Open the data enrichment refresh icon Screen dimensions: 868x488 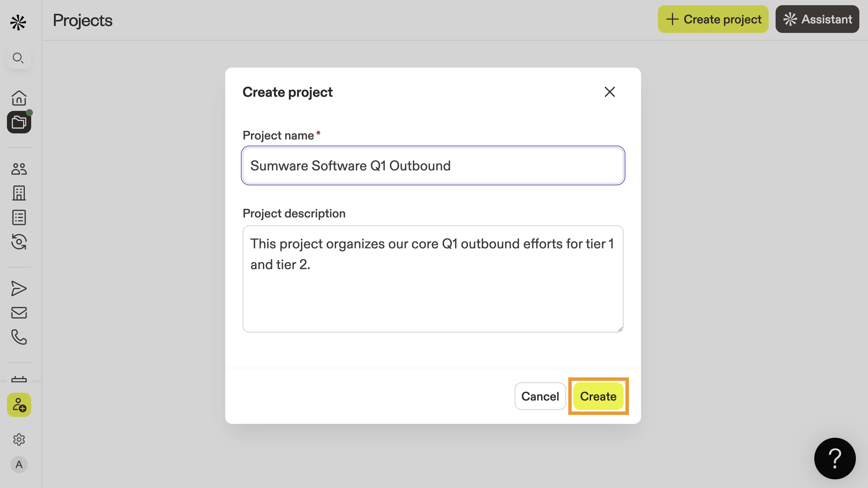point(19,242)
